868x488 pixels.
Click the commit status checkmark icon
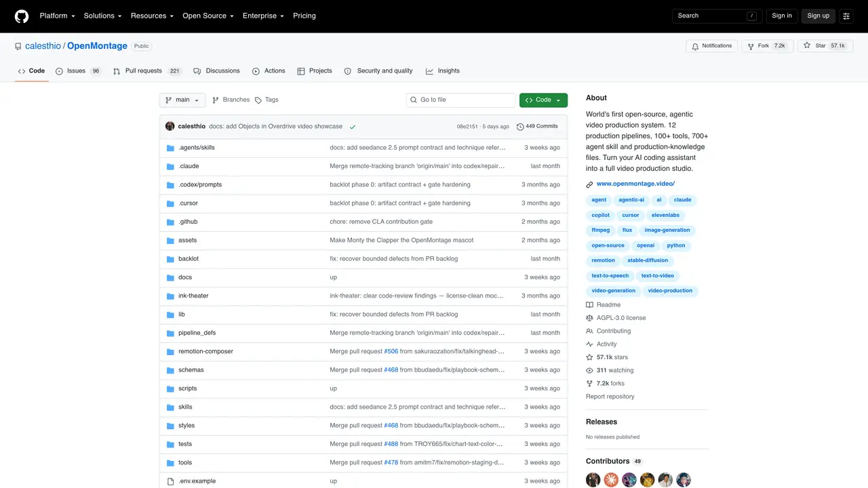coord(352,127)
